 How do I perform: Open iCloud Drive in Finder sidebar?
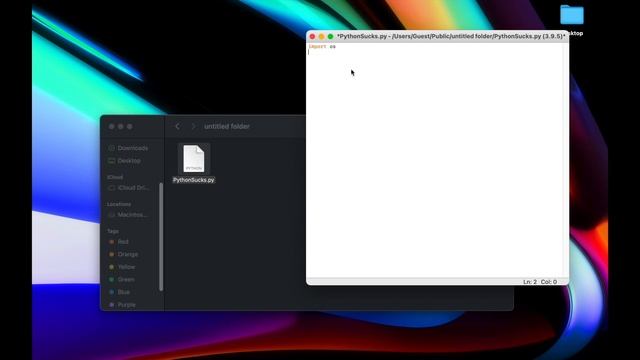129,188
